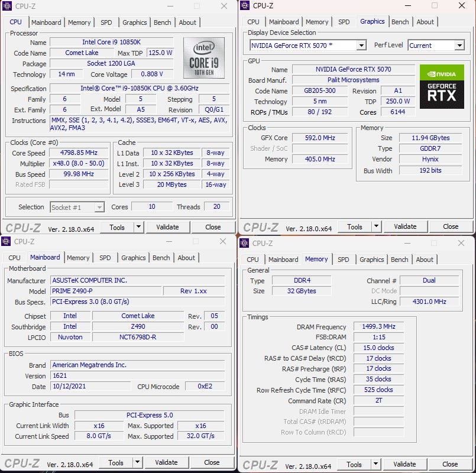The height and width of the screenshot is (473, 476).
Task: Click the CPU-Z app icon in Mainboard window
Action: (x=6, y=241)
